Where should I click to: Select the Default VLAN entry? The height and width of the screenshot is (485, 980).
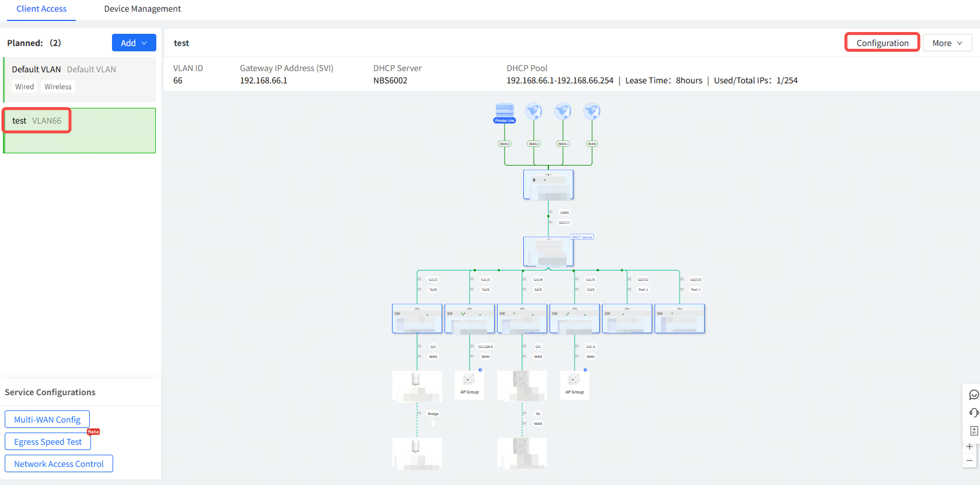click(x=79, y=79)
